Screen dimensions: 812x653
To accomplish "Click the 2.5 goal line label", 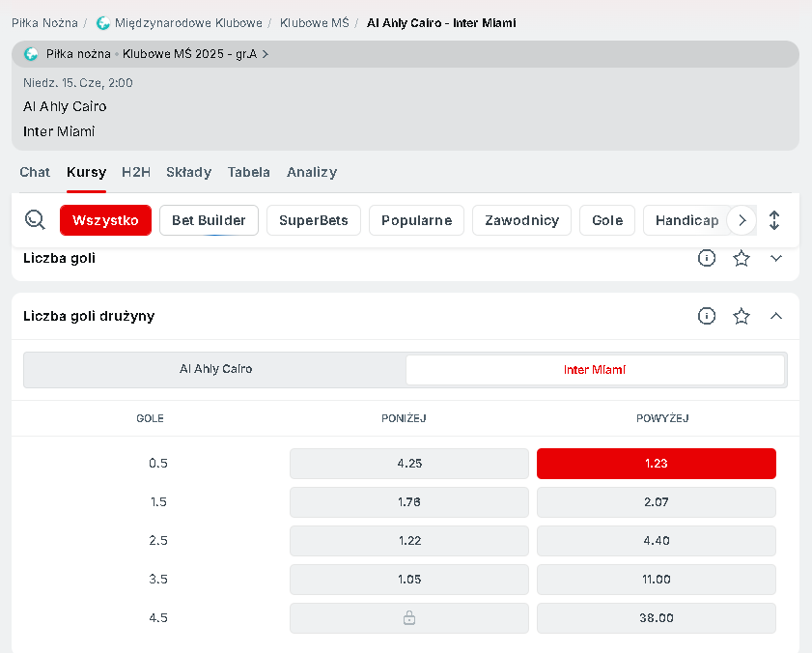I will coord(158,541).
